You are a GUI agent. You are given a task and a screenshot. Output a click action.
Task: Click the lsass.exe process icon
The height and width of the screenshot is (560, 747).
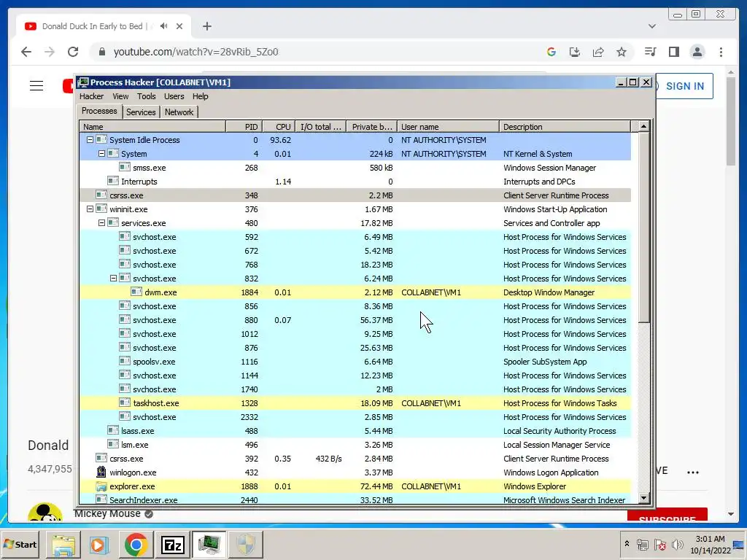tap(113, 430)
